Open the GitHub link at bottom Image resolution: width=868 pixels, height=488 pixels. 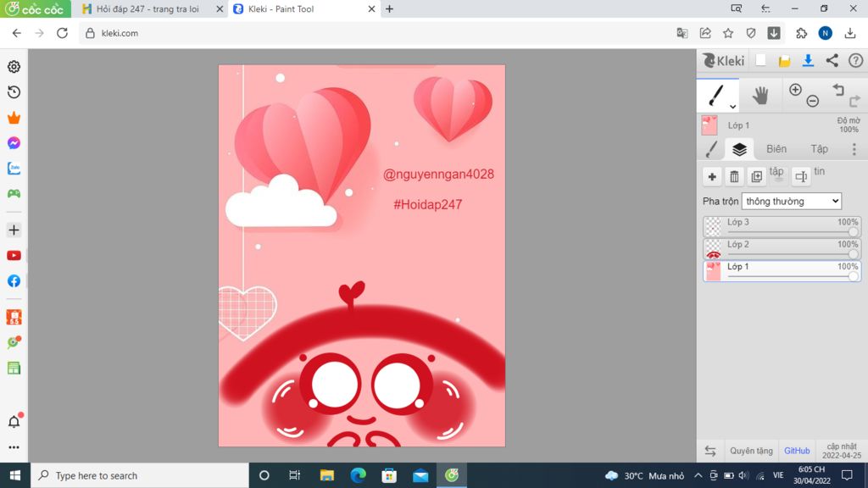pyautogui.click(x=796, y=450)
